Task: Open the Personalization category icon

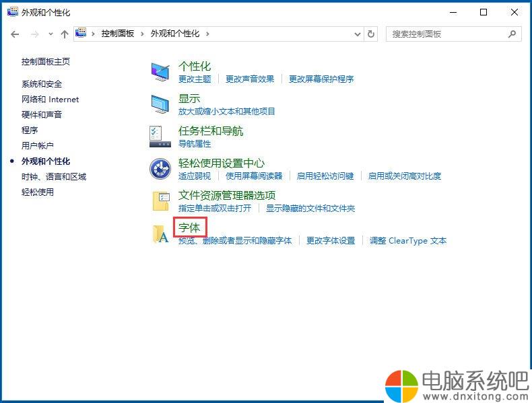Action: coord(160,71)
